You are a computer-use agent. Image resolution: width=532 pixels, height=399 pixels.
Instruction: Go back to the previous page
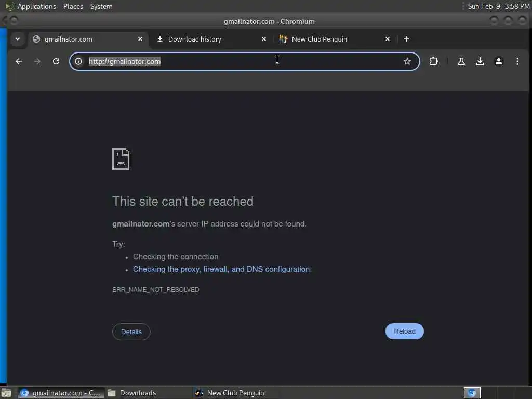pos(19,61)
